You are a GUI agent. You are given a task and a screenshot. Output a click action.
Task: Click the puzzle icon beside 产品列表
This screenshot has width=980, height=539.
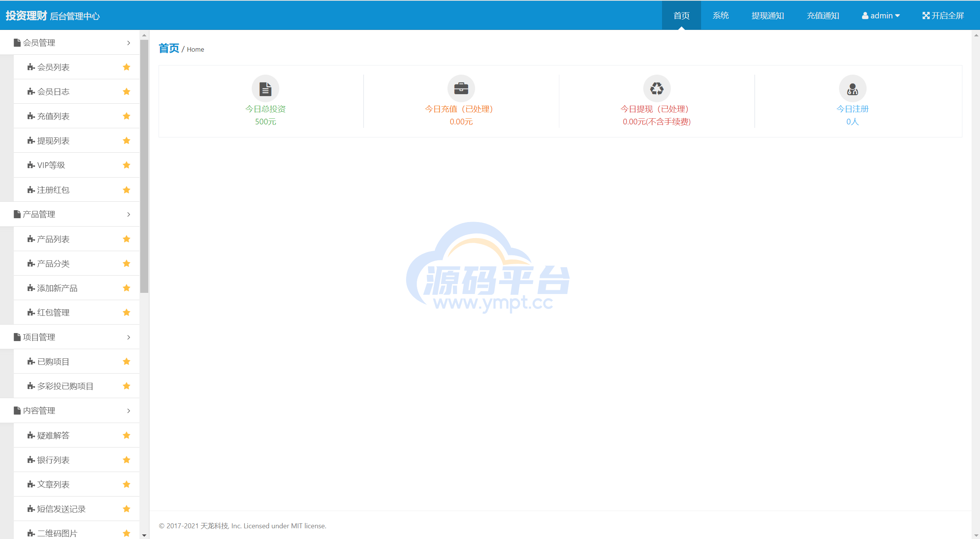[x=31, y=239]
